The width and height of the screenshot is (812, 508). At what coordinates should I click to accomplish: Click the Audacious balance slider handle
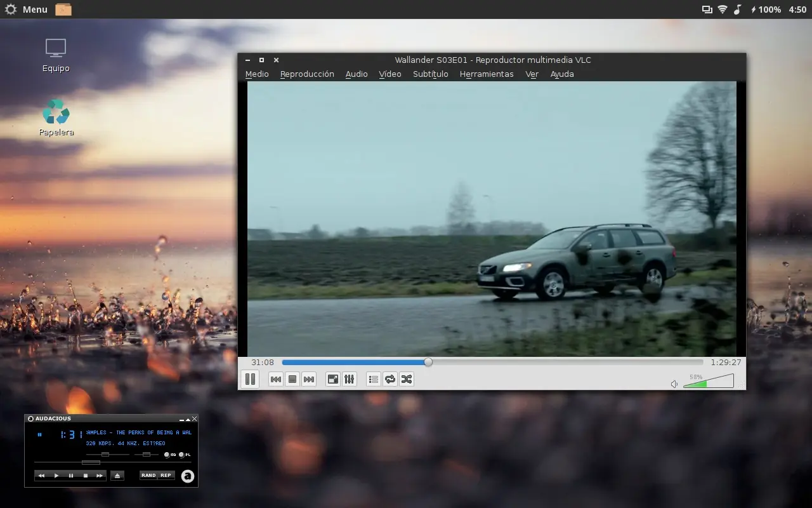coord(147,455)
